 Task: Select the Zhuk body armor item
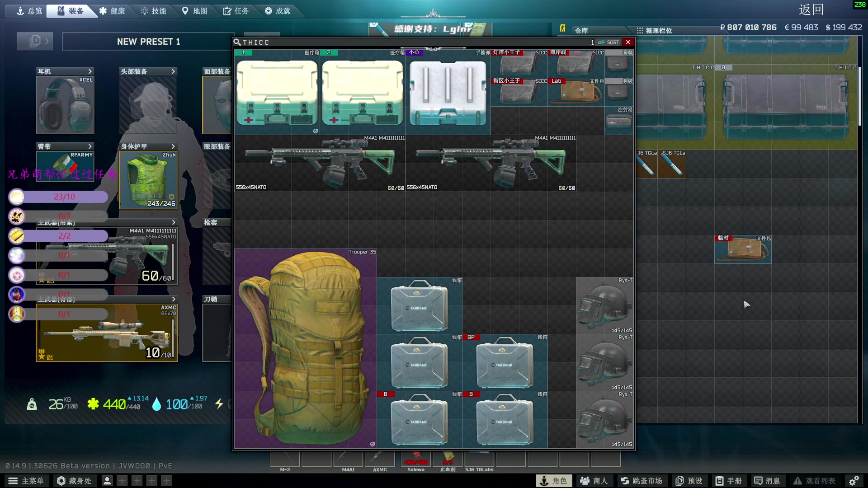pos(148,180)
